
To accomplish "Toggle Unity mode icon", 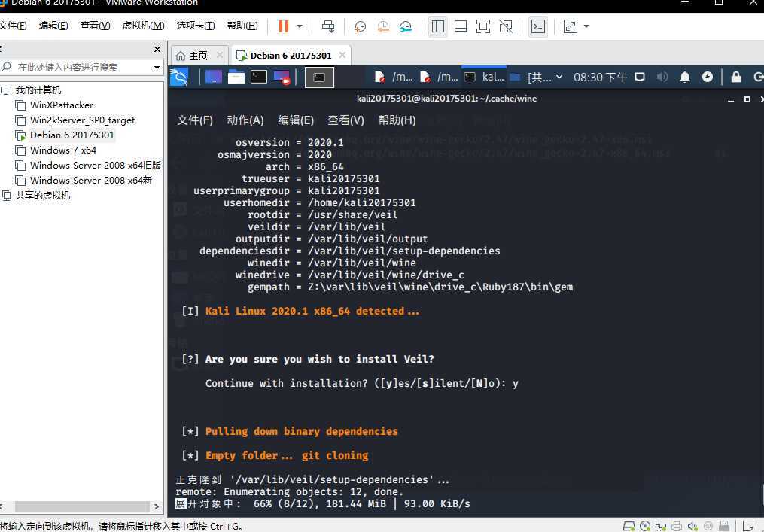I will click(506, 26).
